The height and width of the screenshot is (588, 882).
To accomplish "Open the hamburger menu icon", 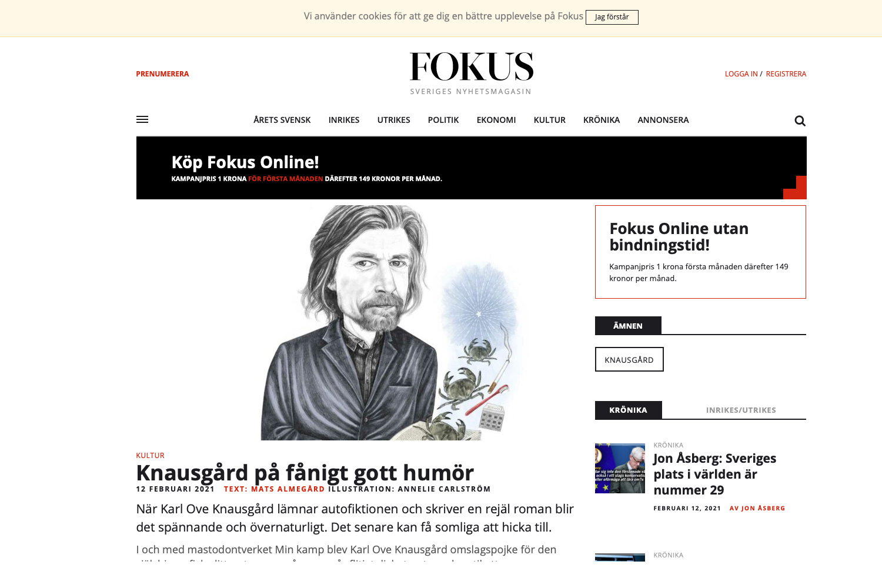I will point(142,119).
